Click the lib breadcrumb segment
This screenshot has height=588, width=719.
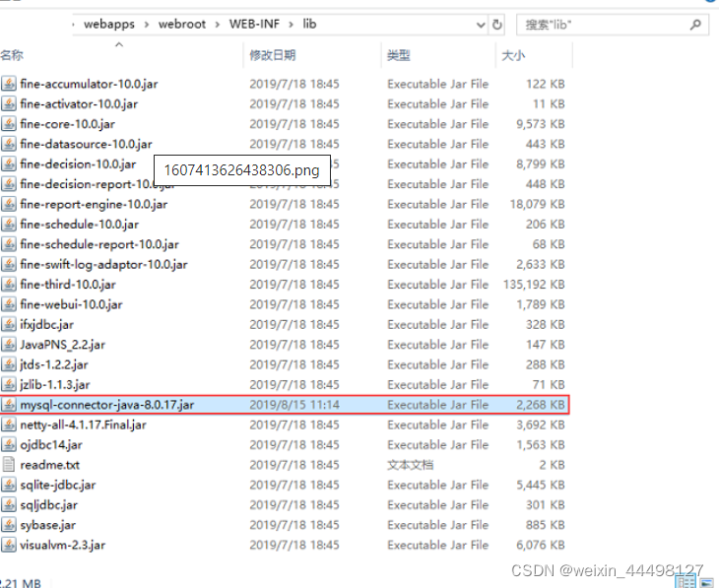[x=309, y=24]
